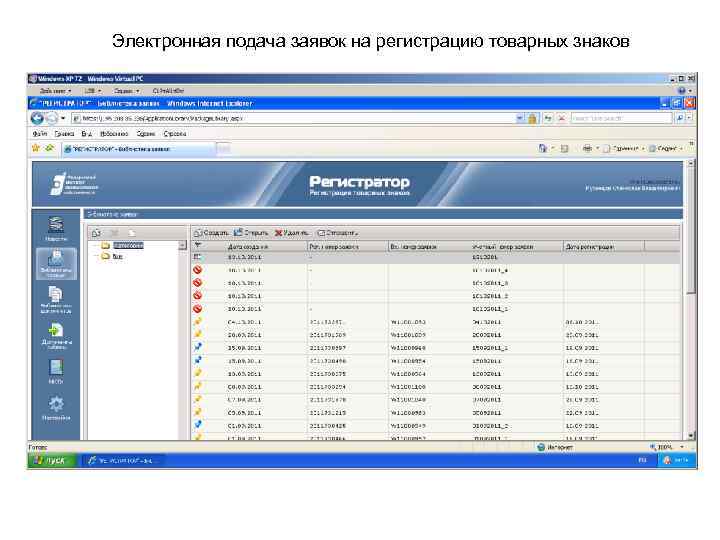Viewport: 720px width, 540px height.
Task: Click the institute logo in header
Action: coord(73,184)
